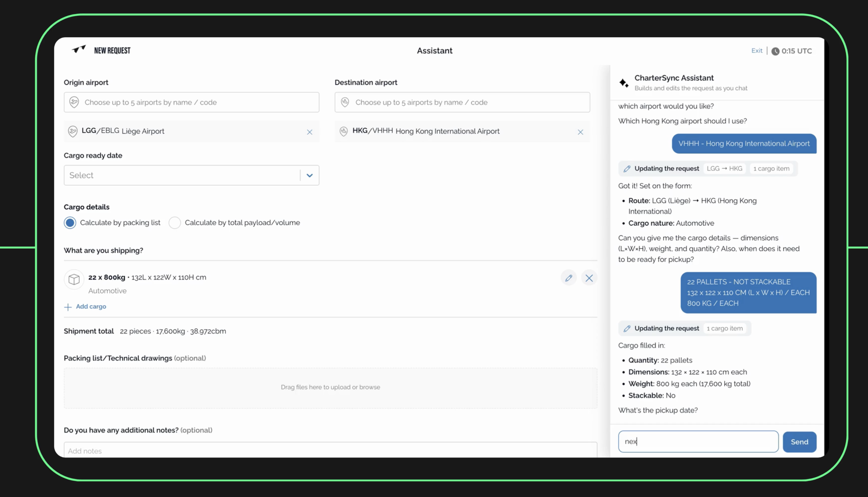The height and width of the screenshot is (497, 868).
Task: Click the 22 PALLETS - NOT STACKABLE message bubble
Action: pos(748,293)
